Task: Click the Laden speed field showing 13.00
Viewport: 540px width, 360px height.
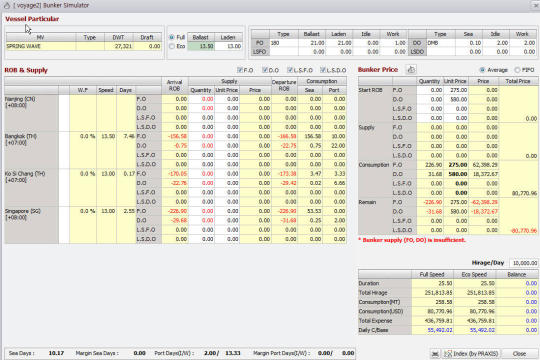Action: coord(228,46)
